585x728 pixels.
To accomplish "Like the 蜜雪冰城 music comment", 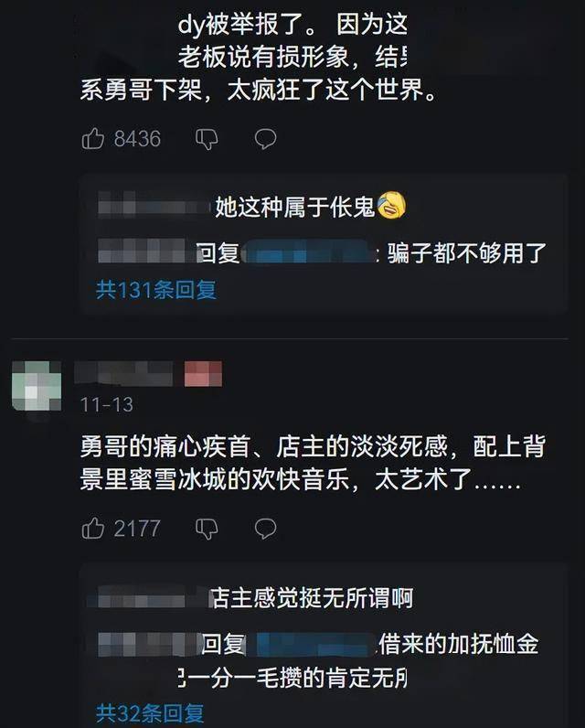I will pos(93,529).
